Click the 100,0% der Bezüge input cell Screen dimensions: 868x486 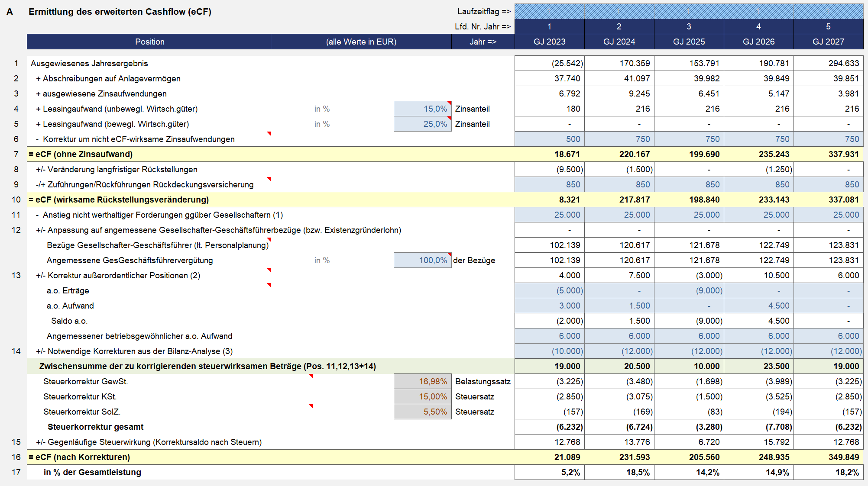click(422, 260)
